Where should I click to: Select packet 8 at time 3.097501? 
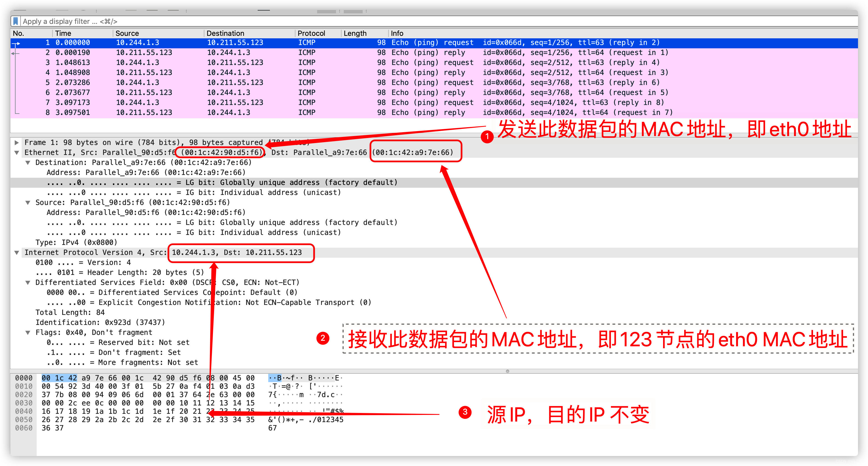click(434, 112)
